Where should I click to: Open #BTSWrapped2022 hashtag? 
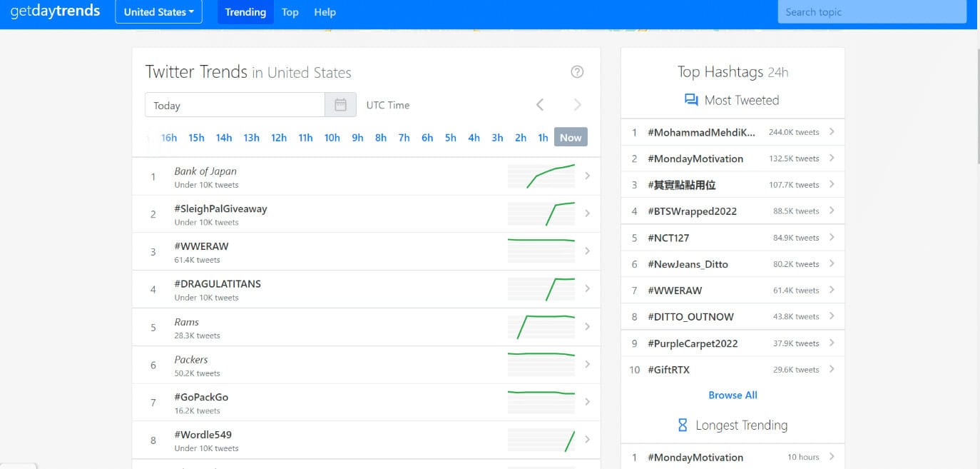pyautogui.click(x=692, y=211)
